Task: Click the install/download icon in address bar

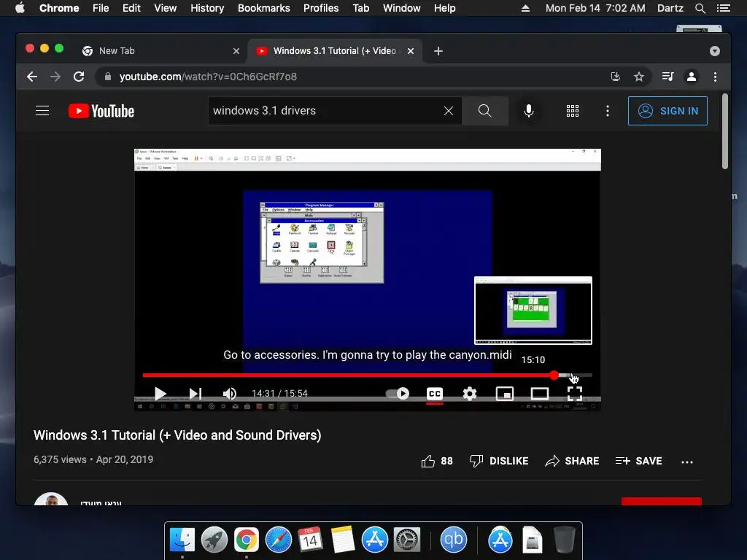Action: [x=616, y=77]
